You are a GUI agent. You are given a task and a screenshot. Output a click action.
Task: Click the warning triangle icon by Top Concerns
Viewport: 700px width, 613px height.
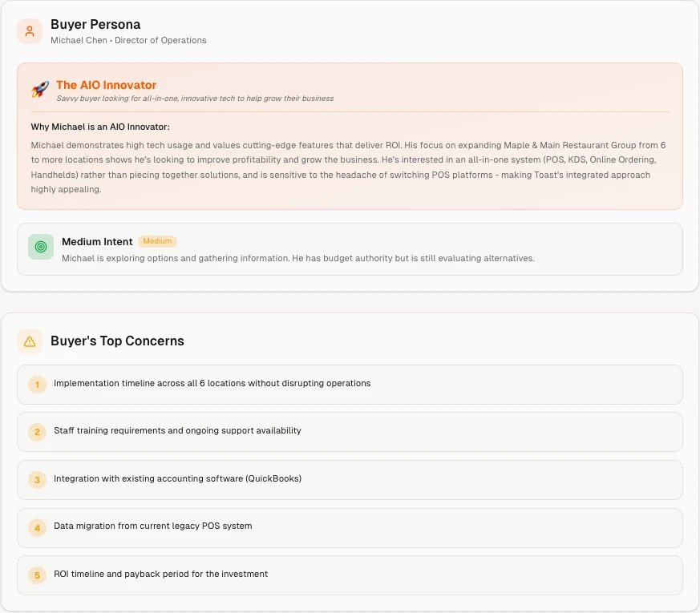pos(30,341)
